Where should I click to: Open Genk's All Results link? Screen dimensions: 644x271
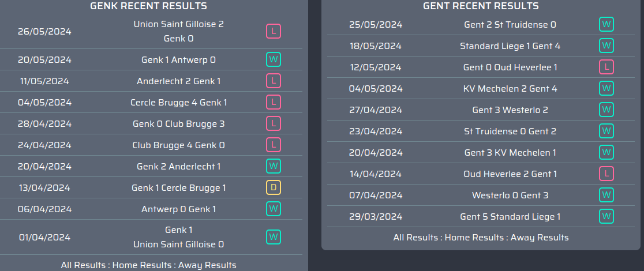(x=83, y=265)
